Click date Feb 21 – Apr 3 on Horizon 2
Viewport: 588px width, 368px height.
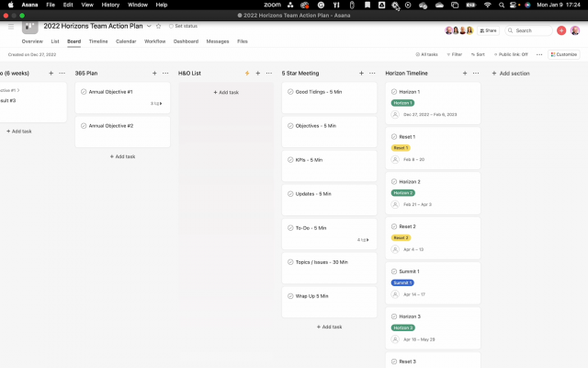(x=417, y=204)
